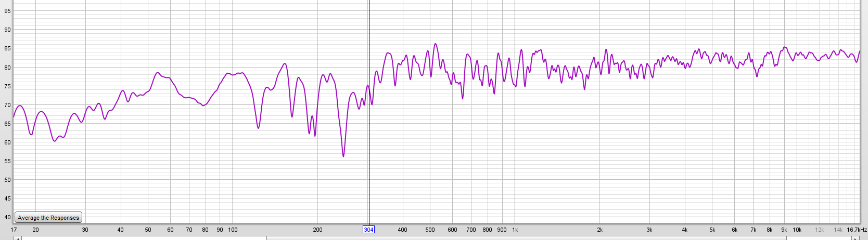Image resolution: width=868 pixels, height=240 pixels.
Task: Click the 500 label on frequency axis
Action: pyautogui.click(x=430, y=230)
